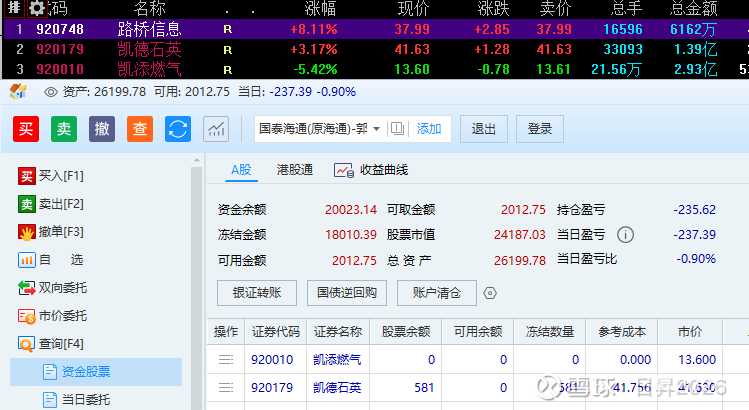Select 买入[F1] in the sidebar
The width and height of the screenshot is (749, 410).
(51, 176)
